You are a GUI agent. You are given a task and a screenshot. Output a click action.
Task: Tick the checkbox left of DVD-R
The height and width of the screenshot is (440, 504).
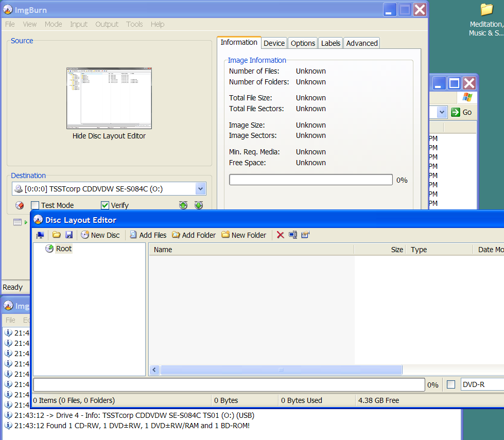click(451, 384)
